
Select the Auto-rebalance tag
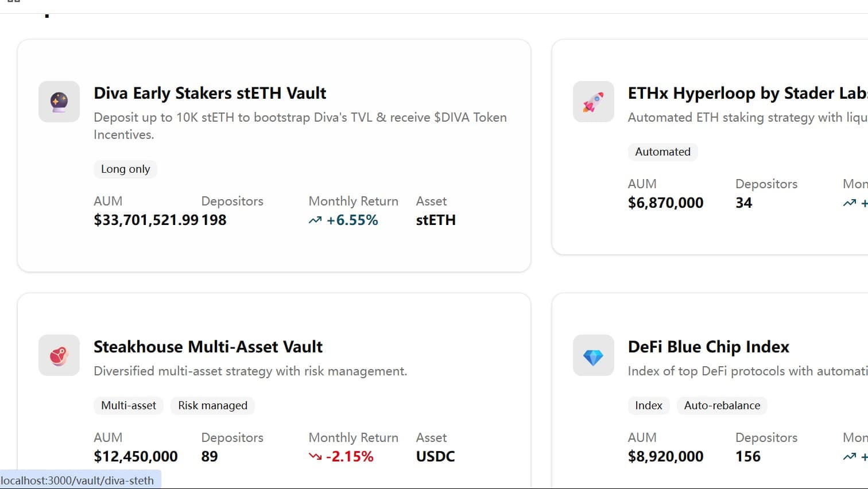(x=722, y=406)
